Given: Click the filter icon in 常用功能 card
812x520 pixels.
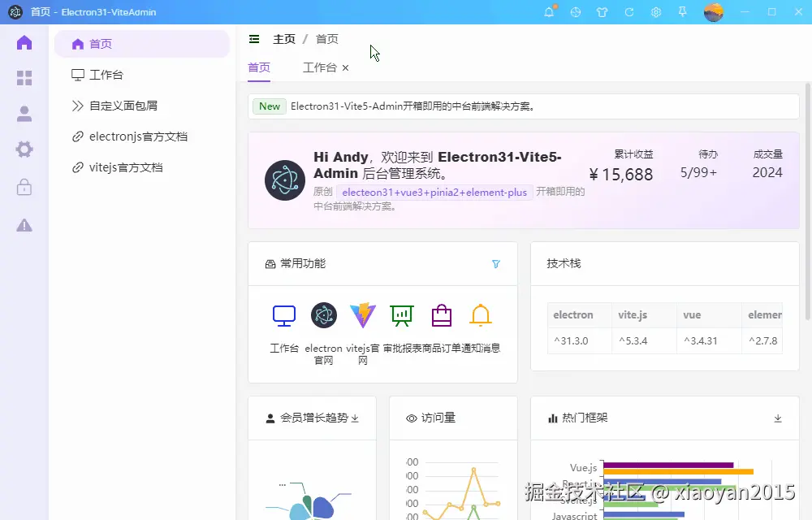Looking at the screenshot, I should (x=496, y=264).
